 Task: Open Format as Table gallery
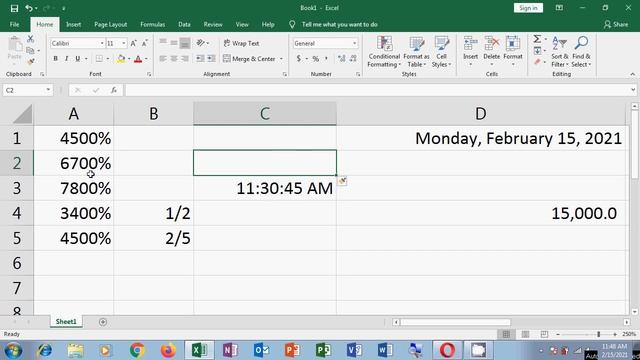click(416, 52)
